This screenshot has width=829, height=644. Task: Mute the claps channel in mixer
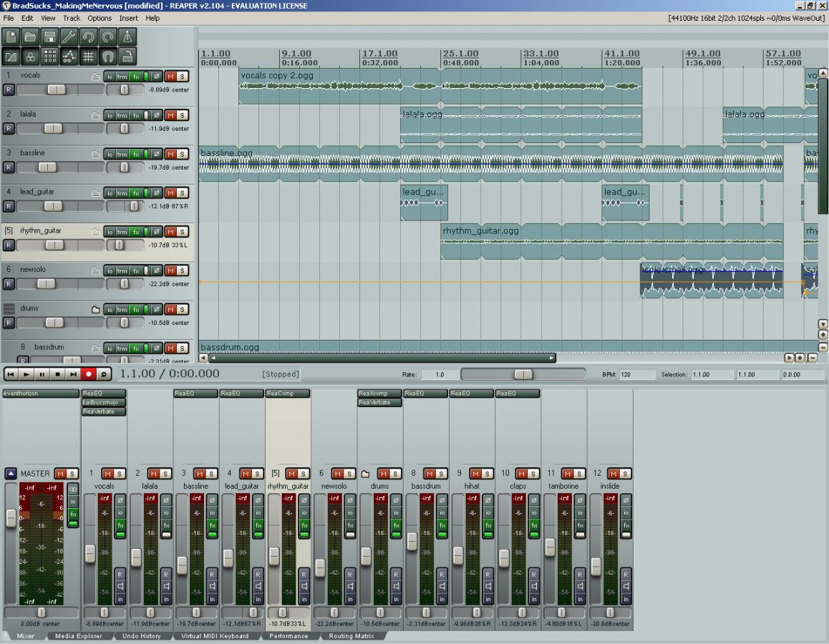(x=521, y=474)
